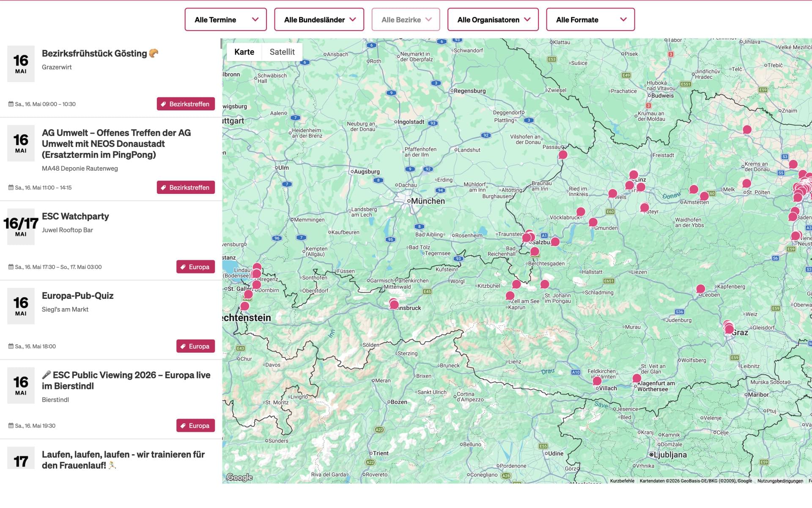Click the map pin near St. Johann im Pongau

click(545, 284)
